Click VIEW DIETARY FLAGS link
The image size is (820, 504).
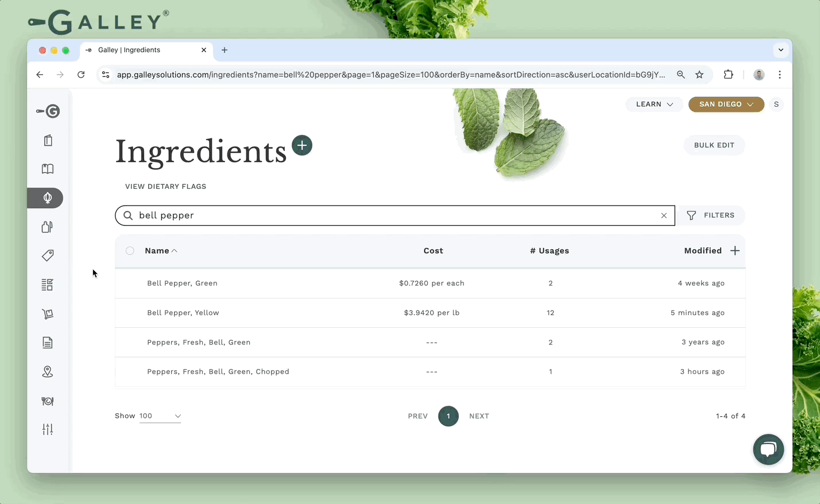[165, 187]
